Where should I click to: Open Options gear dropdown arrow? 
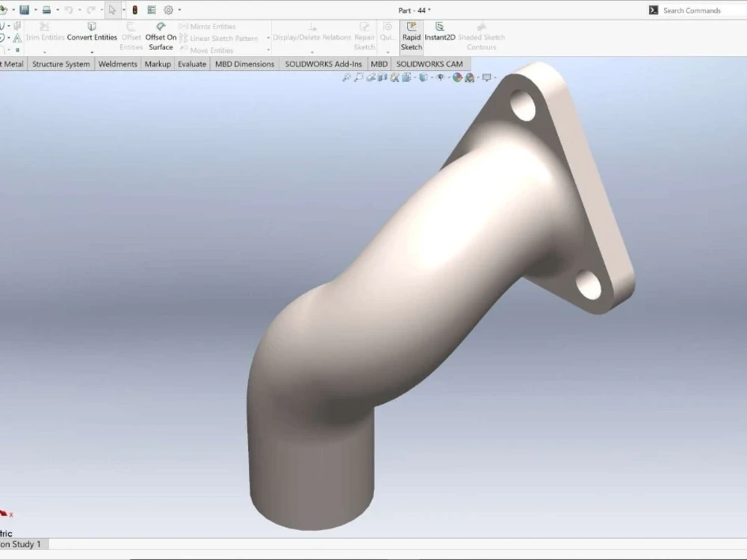[179, 10]
